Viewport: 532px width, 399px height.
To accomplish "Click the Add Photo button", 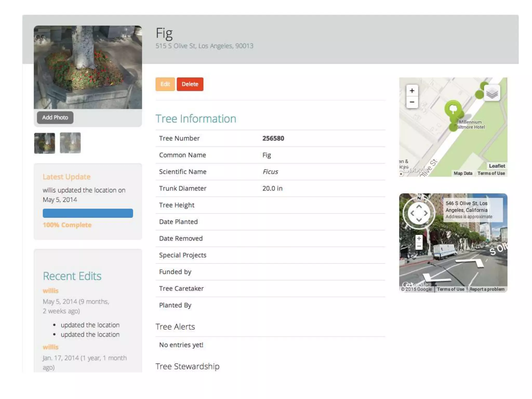I will [x=55, y=117].
